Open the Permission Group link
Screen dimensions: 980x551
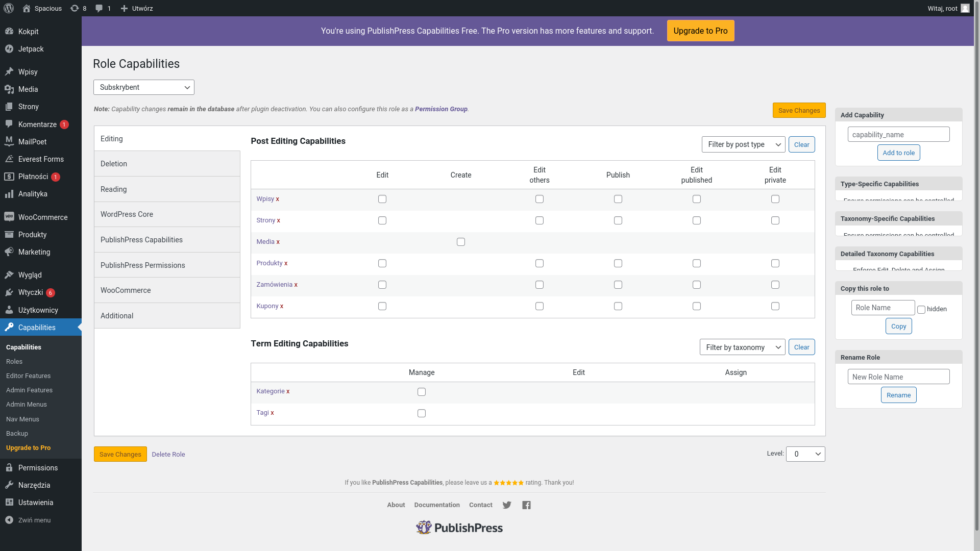coord(441,109)
